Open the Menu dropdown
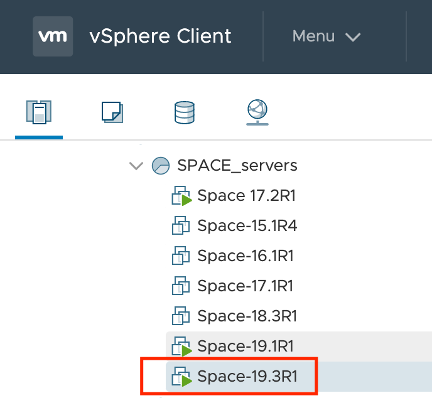The height and width of the screenshot is (398, 432). (326, 36)
